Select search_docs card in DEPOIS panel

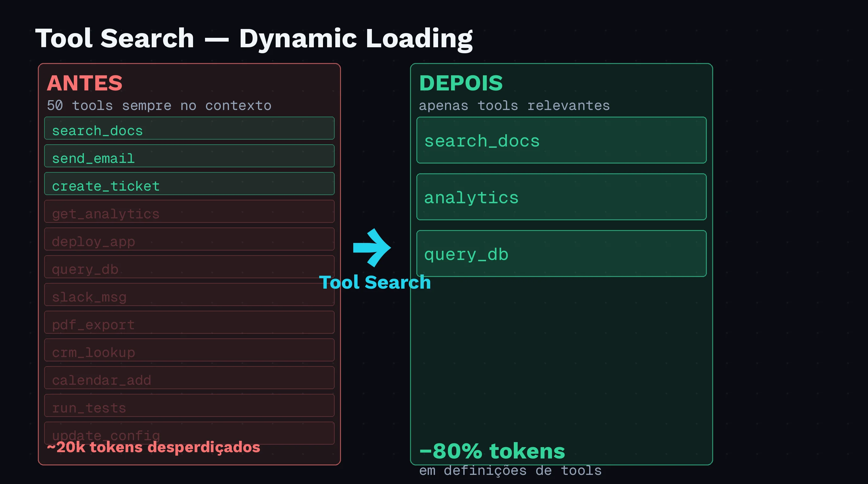click(561, 140)
